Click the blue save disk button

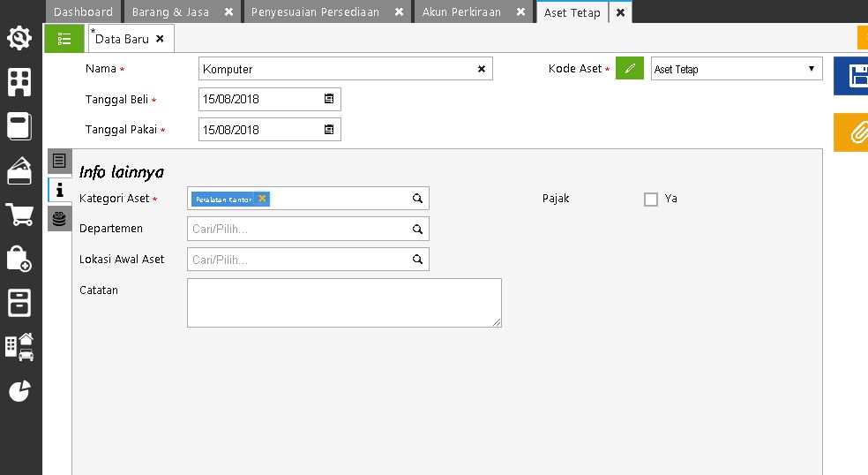[854, 76]
